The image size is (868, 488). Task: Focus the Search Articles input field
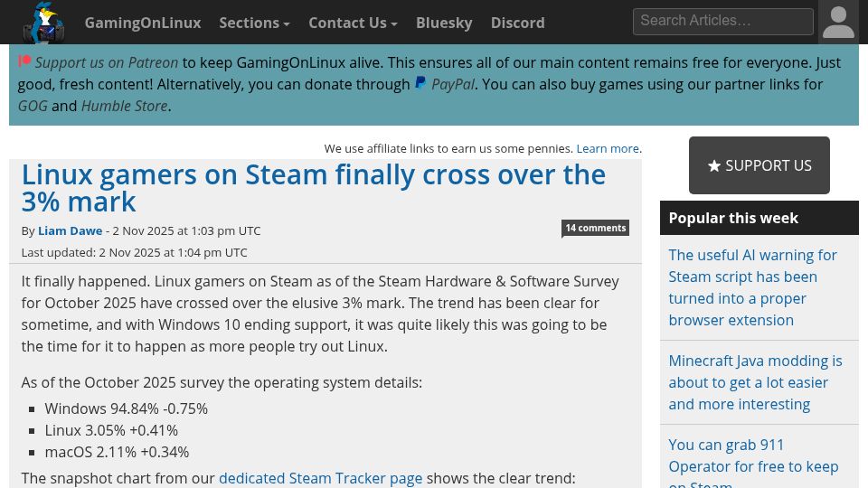click(723, 21)
